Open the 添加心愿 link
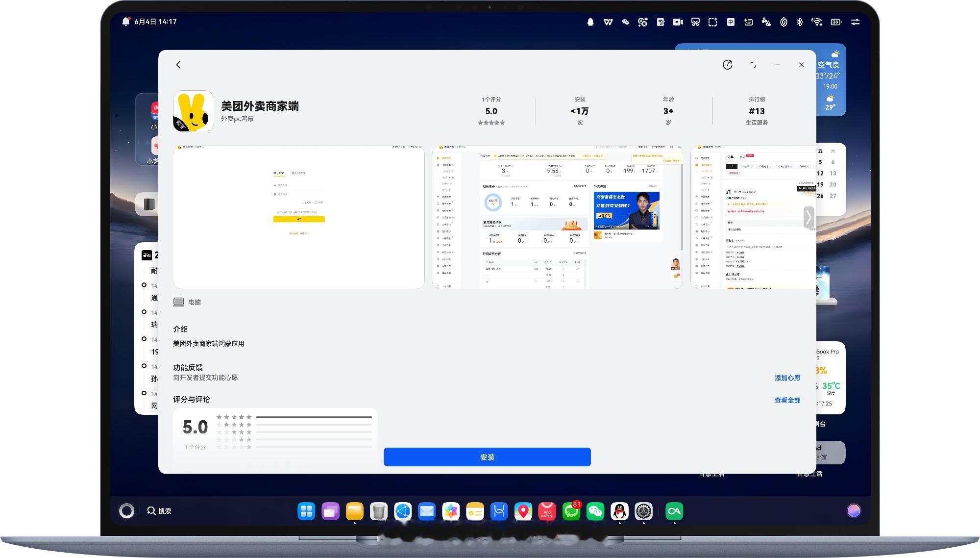980x558 pixels. pyautogui.click(x=787, y=378)
